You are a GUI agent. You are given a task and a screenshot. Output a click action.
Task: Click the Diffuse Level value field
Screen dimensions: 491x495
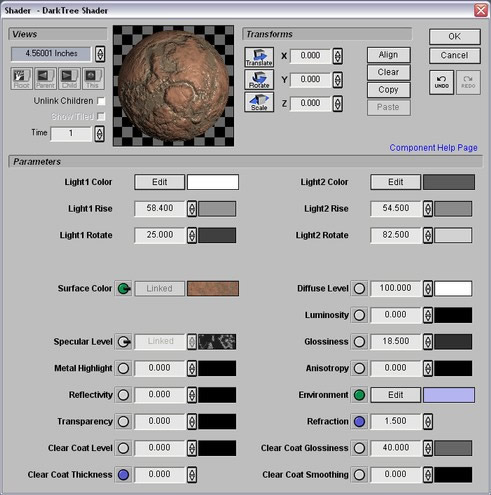click(x=396, y=288)
